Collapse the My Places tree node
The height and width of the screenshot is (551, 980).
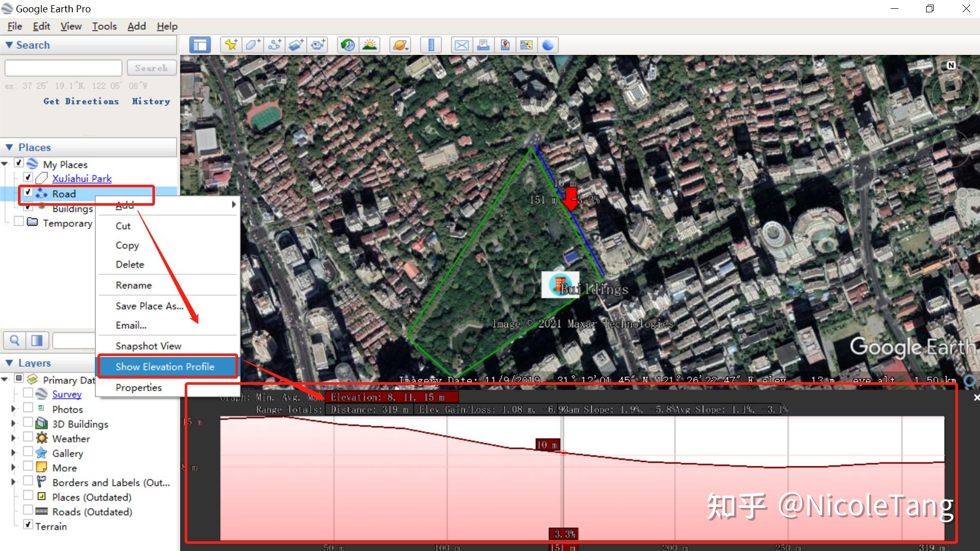(5, 164)
